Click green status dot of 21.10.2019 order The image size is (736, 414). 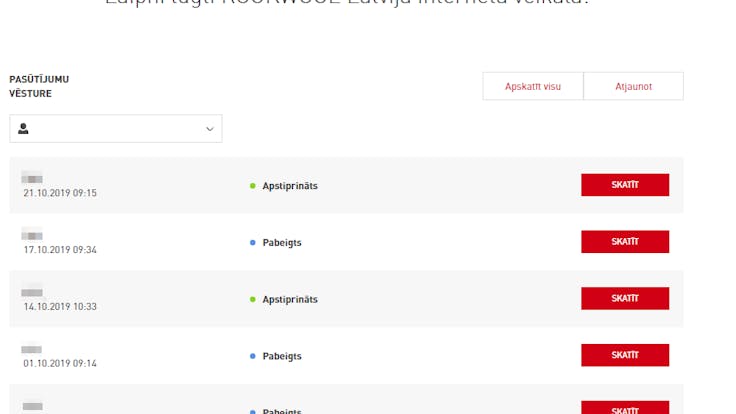pyautogui.click(x=253, y=186)
